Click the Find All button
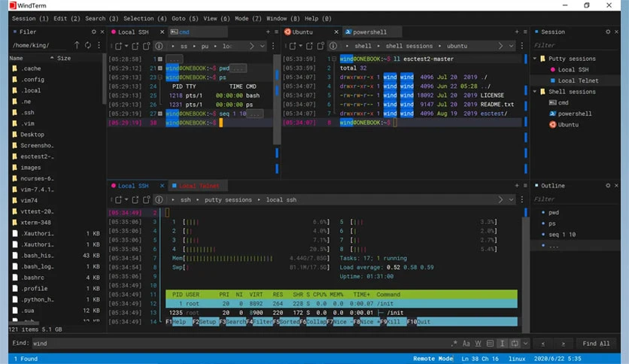Viewport: 629px width, 364px height. pyautogui.click(x=596, y=344)
